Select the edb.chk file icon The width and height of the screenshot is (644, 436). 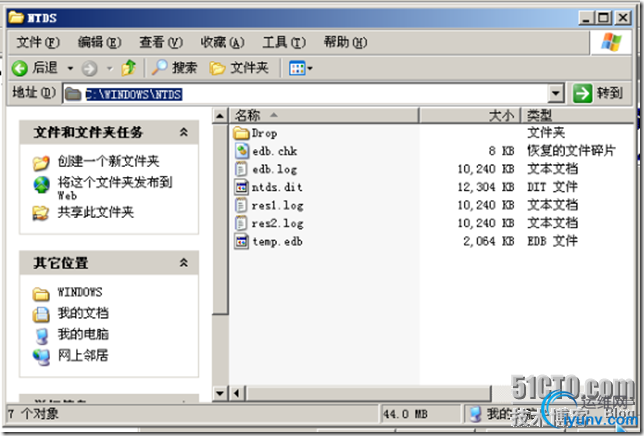point(242,151)
